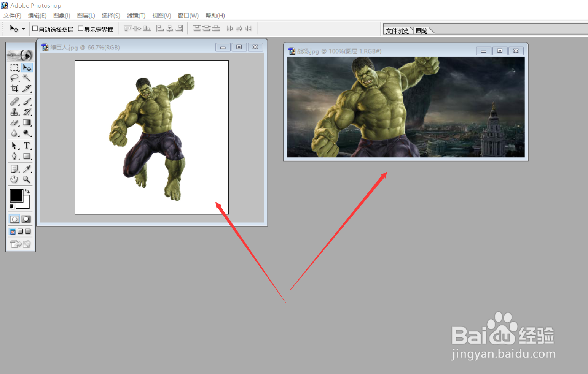Select the Brush tool
This screenshot has width=588, height=374.
pos(27,101)
